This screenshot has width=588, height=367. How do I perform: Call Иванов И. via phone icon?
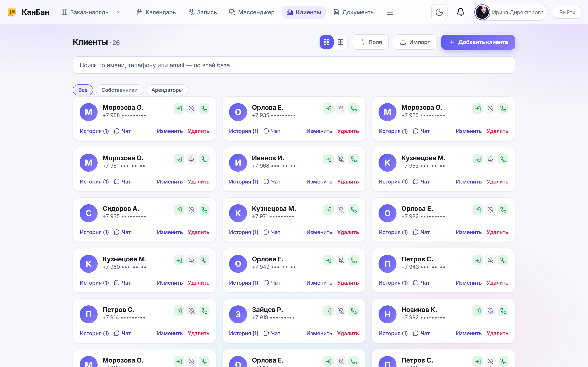pyautogui.click(x=354, y=159)
